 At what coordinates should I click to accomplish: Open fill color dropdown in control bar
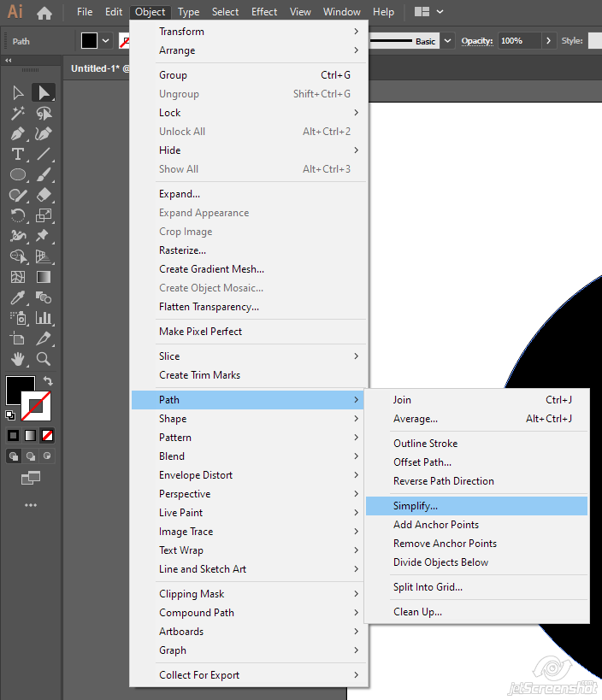pos(106,41)
